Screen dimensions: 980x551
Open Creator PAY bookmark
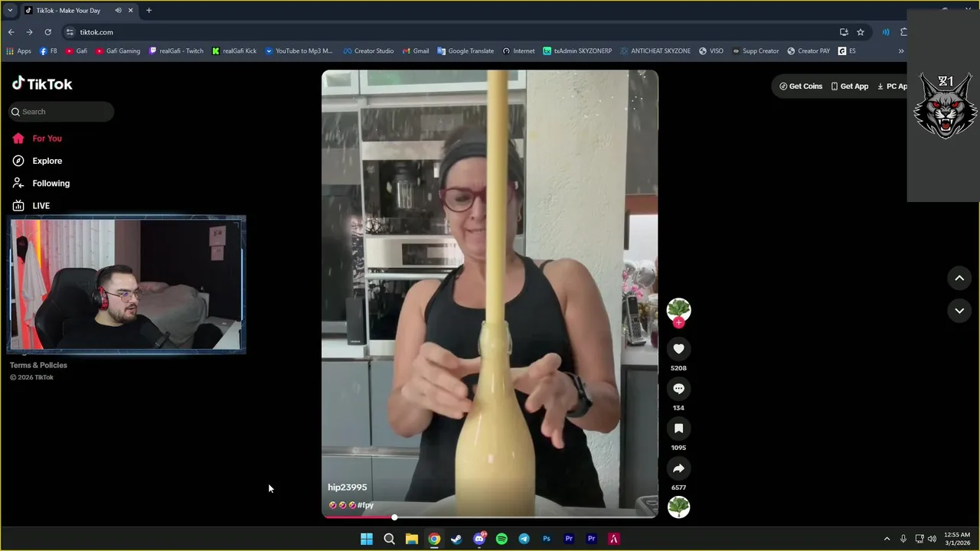(x=808, y=51)
